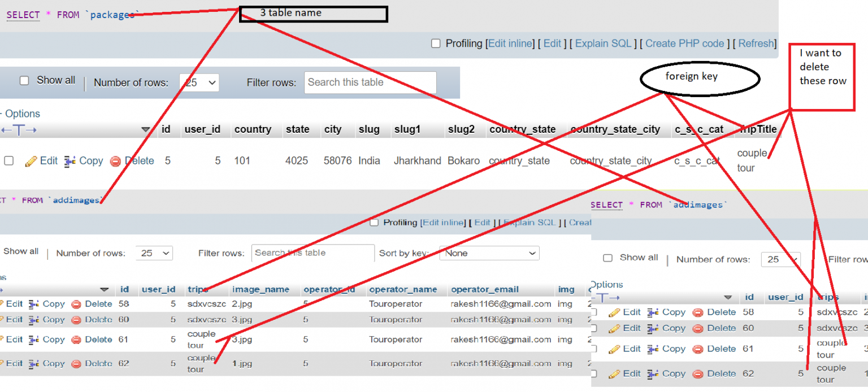Copy icon, row 61, addimages table showing operator_email
The width and height of the screenshot is (868, 392).
tap(34, 339)
